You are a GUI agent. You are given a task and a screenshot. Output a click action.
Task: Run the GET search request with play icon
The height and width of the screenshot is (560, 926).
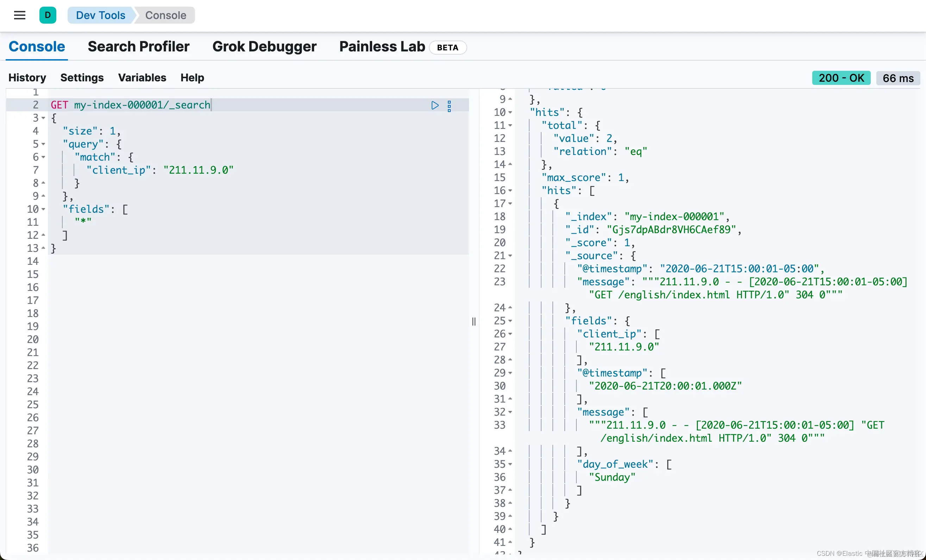point(435,105)
